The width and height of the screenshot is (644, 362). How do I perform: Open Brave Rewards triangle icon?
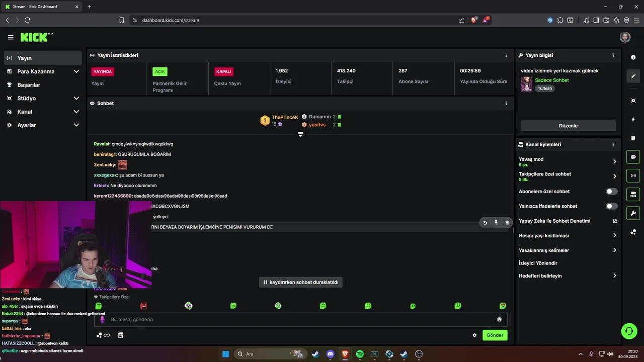pyautogui.click(x=486, y=20)
